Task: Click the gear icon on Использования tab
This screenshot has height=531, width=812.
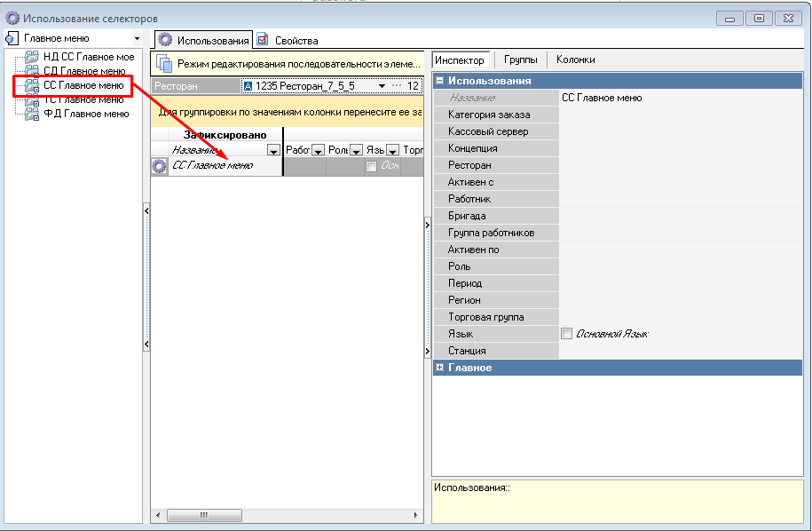Action: click(x=165, y=40)
